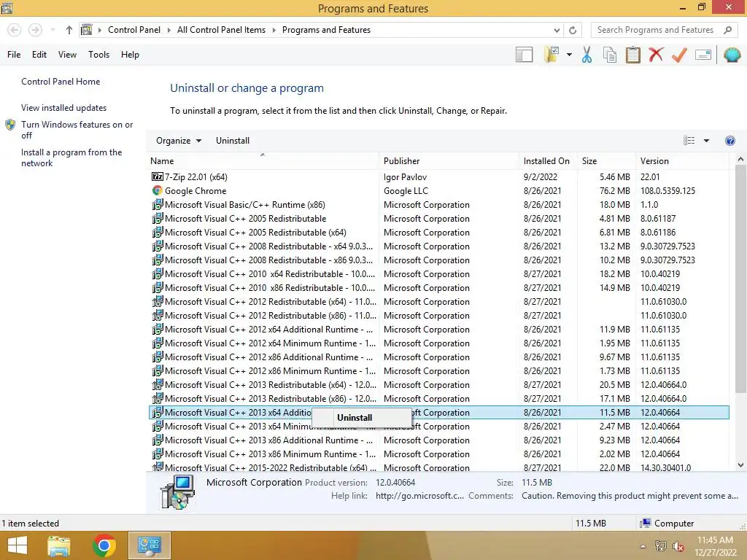Open the clock showing 11:45 AM
Viewport: 747px width, 560px height.
(x=715, y=546)
